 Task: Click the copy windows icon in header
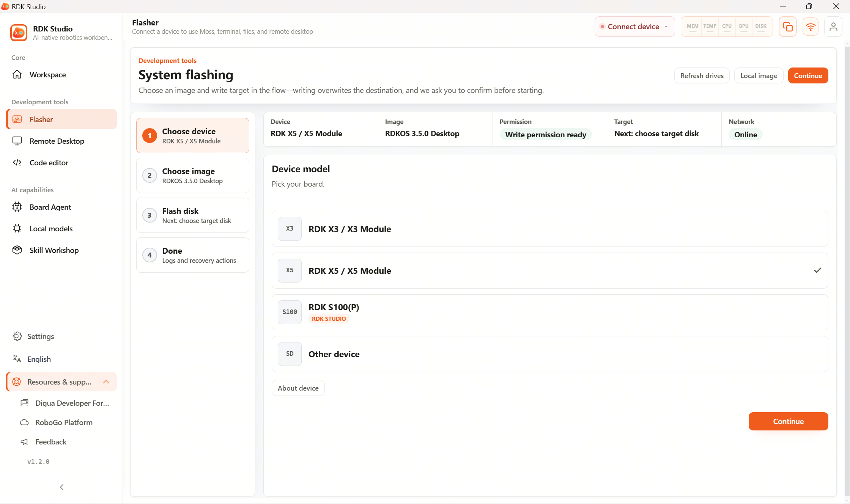point(788,27)
